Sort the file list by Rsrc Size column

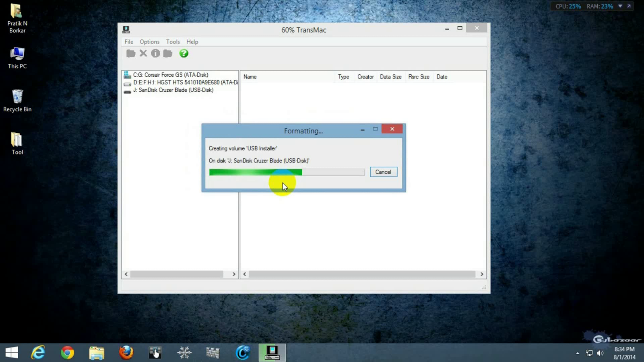click(x=419, y=77)
